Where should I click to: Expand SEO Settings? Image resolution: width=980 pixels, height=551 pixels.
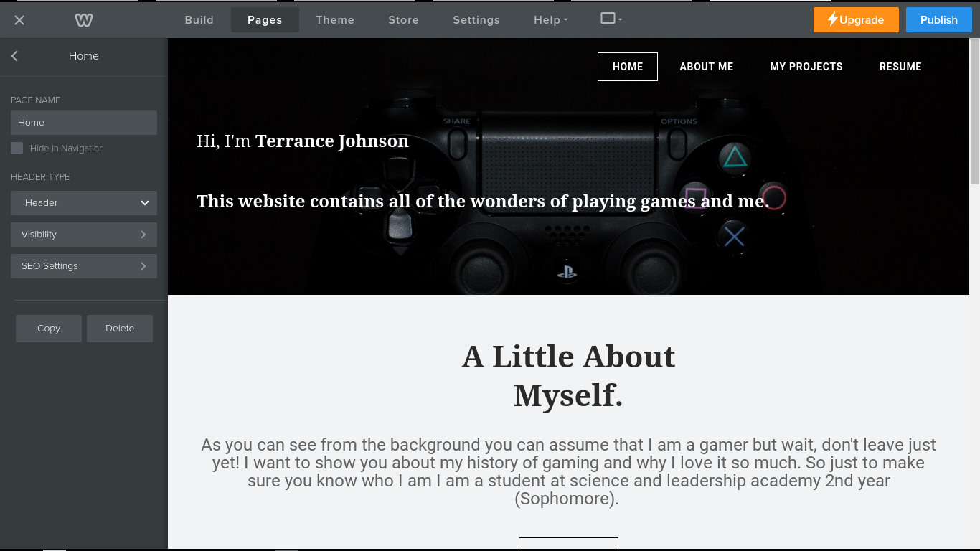pyautogui.click(x=84, y=266)
